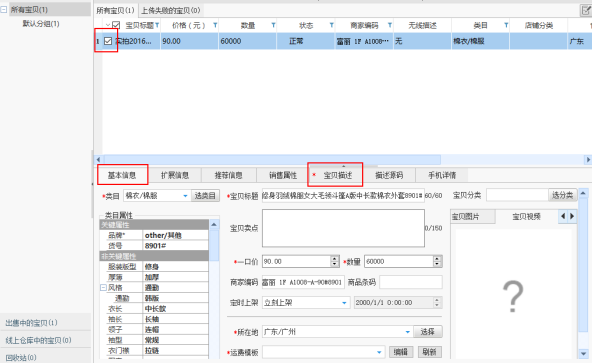593x364 pixels.
Task: Click next arrow beside 宝贝视频 tab
Action: click(572, 216)
